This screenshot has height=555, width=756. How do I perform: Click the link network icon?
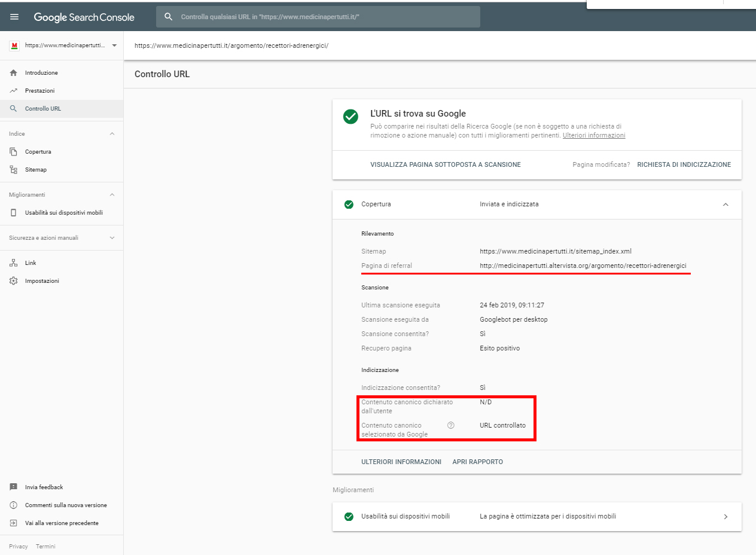(14, 263)
